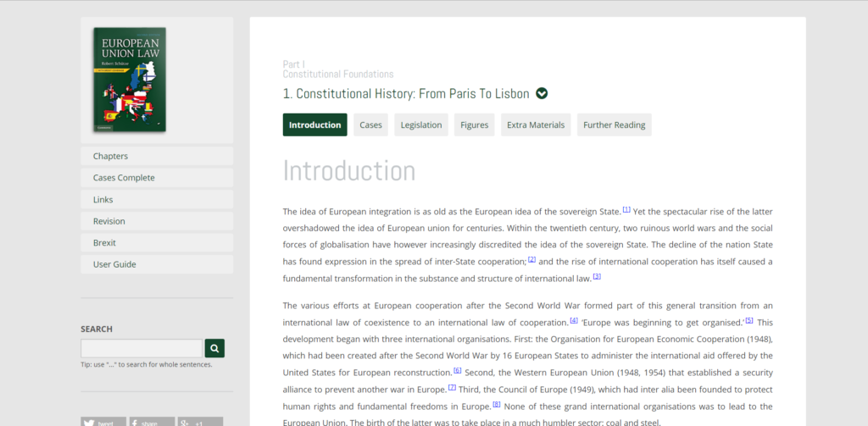Screen dimensions: 868x426
Task: Open the Legislation tab
Action: point(421,124)
